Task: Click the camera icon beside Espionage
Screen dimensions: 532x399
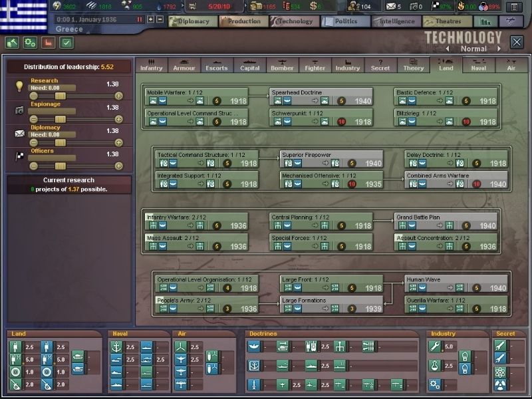Action: (20, 110)
